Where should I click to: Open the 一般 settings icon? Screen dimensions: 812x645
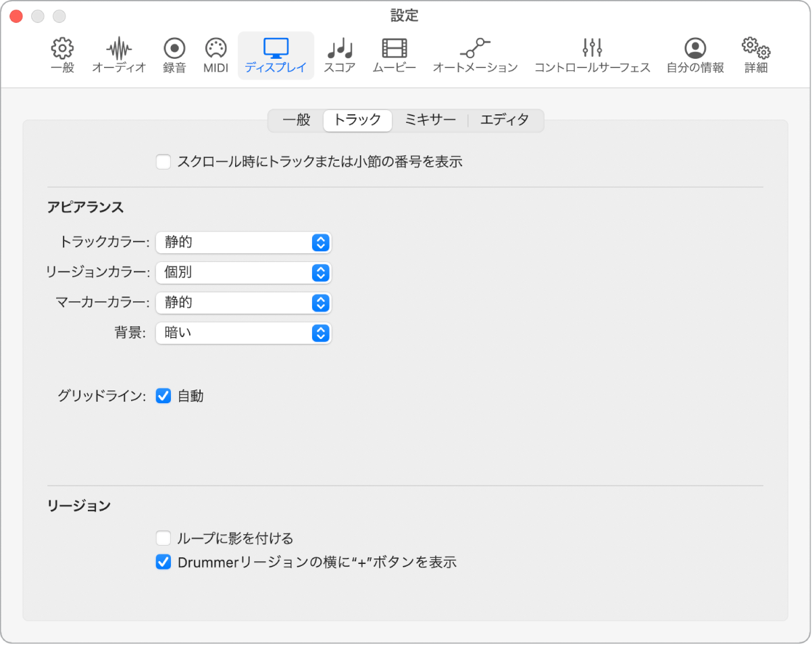pyautogui.click(x=61, y=54)
